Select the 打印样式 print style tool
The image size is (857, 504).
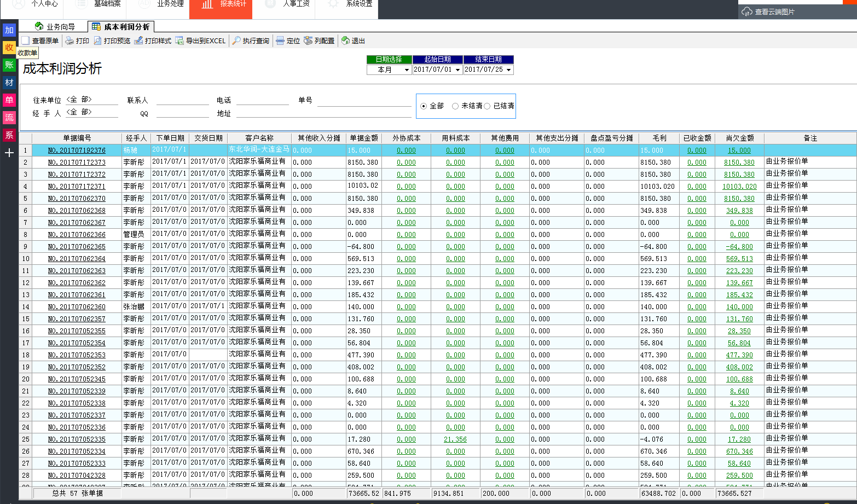pos(139,40)
